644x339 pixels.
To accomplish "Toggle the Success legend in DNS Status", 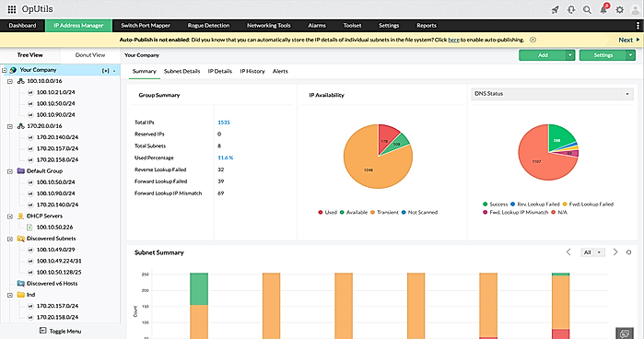I will (x=496, y=205).
